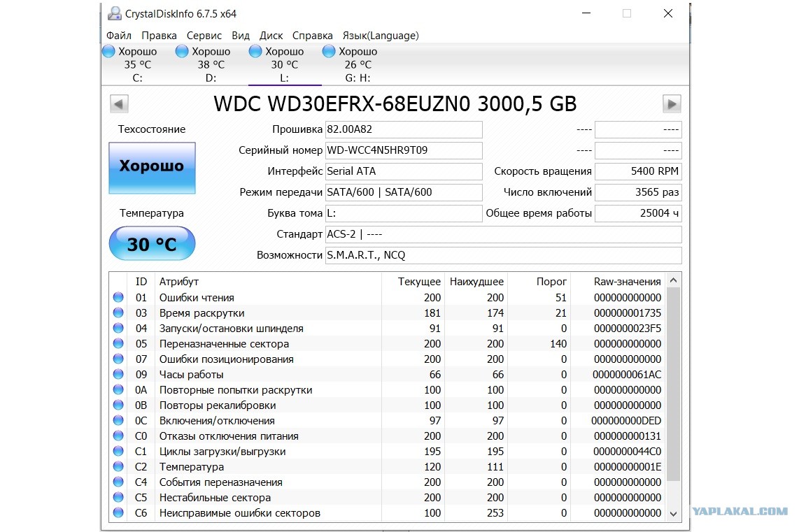Open the Файл menu
The width and height of the screenshot is (806, 532).
119,36
